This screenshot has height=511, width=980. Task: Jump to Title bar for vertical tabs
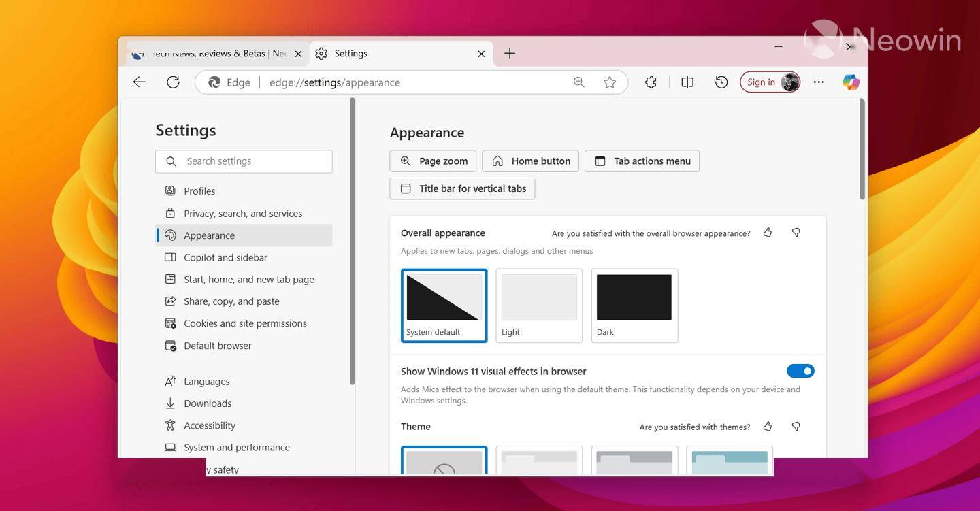pyautogui.click(x=462, y=188)
